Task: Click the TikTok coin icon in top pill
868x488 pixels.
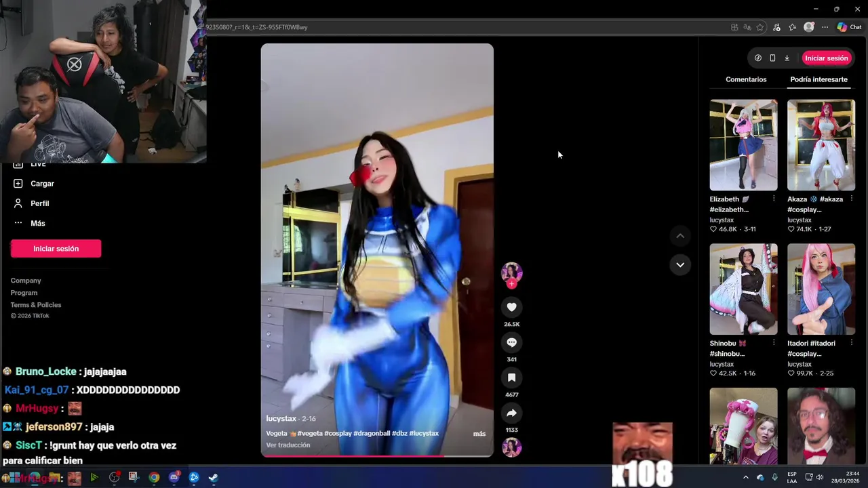Action: tap(758, 58)
